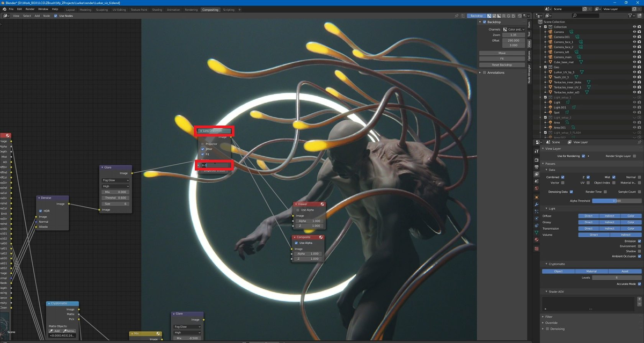Open the Node Wrangler sidebar tab
Screen dimensions: 644x343
click(529, 74)
